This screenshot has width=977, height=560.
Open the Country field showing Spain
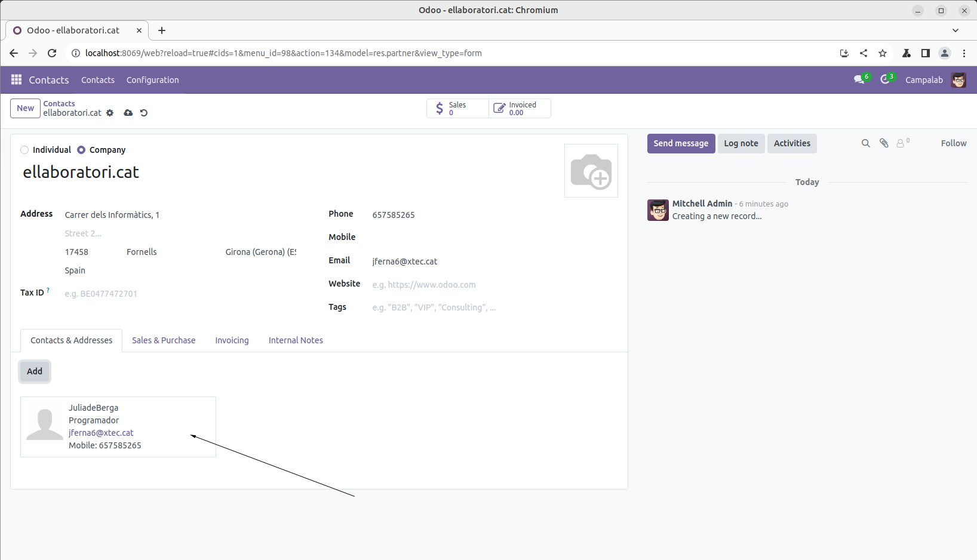179,270
